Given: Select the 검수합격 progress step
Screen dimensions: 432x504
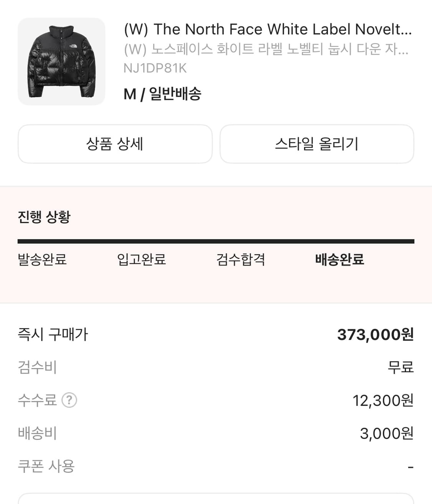Looking at the screenshot, I should [240, 259].
